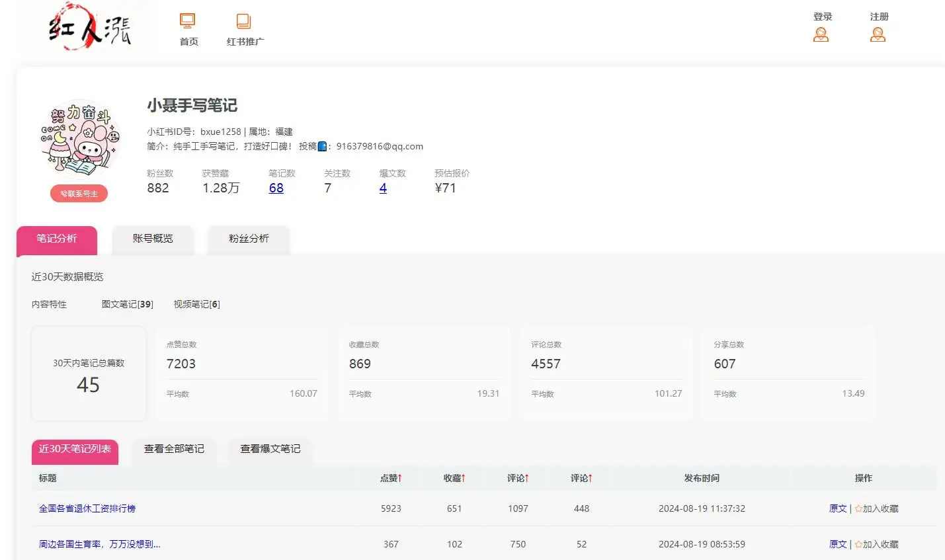Open 原文 link on the first note row
The width and height of the screenshot is (945, 560).
[x=837, y=508]
